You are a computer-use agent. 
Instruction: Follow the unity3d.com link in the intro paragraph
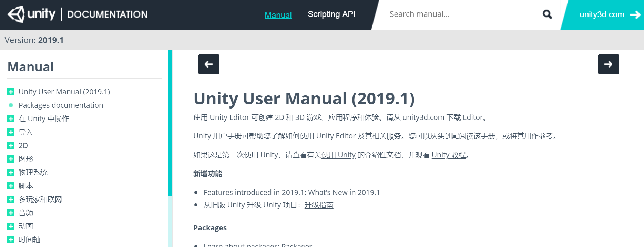pos(423,117)
